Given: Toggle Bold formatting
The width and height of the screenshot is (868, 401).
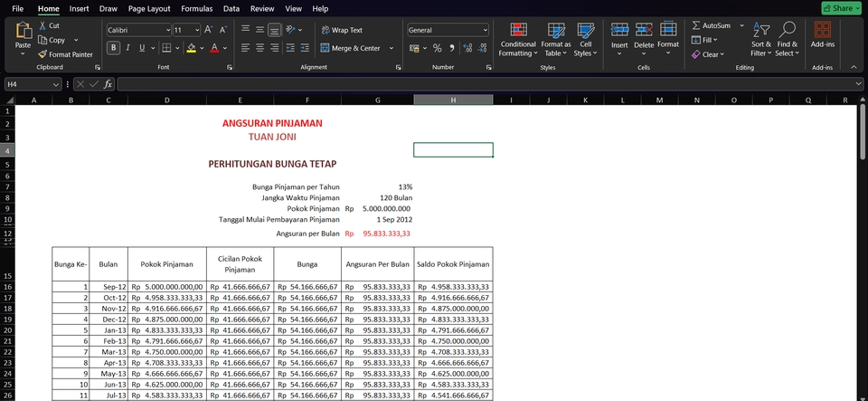Looking at the screenshot, I should [x=114, y=48].
